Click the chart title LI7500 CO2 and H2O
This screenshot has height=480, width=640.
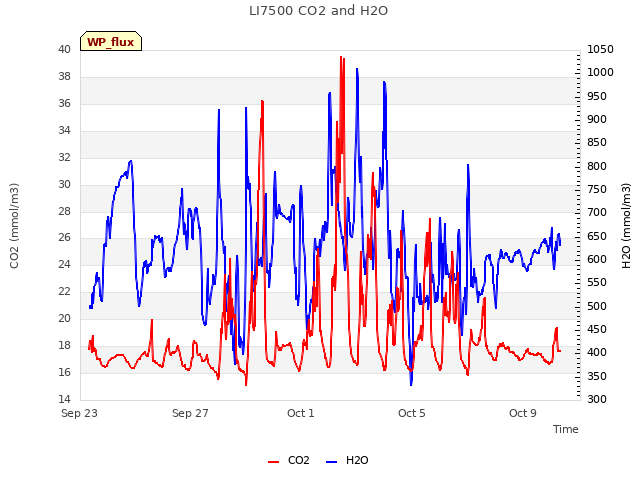pyautogui.click(x=318, y=11)
